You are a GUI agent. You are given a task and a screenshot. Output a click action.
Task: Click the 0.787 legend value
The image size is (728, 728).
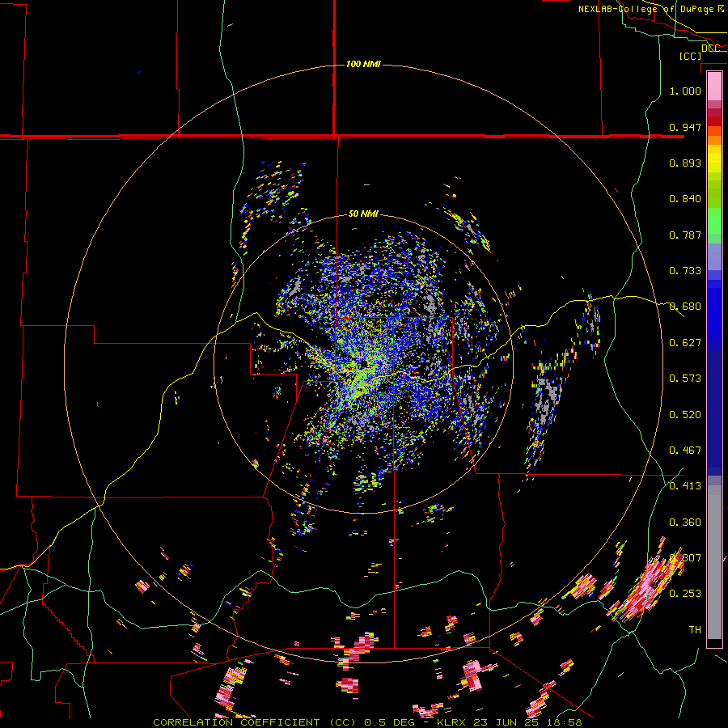tap(685, 235)
